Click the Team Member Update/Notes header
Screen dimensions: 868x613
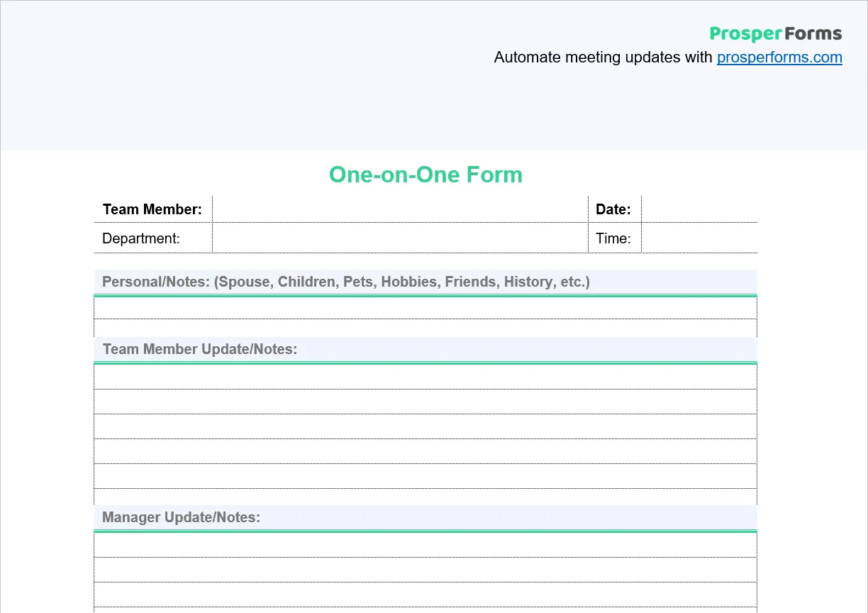[x=425, y=349]
